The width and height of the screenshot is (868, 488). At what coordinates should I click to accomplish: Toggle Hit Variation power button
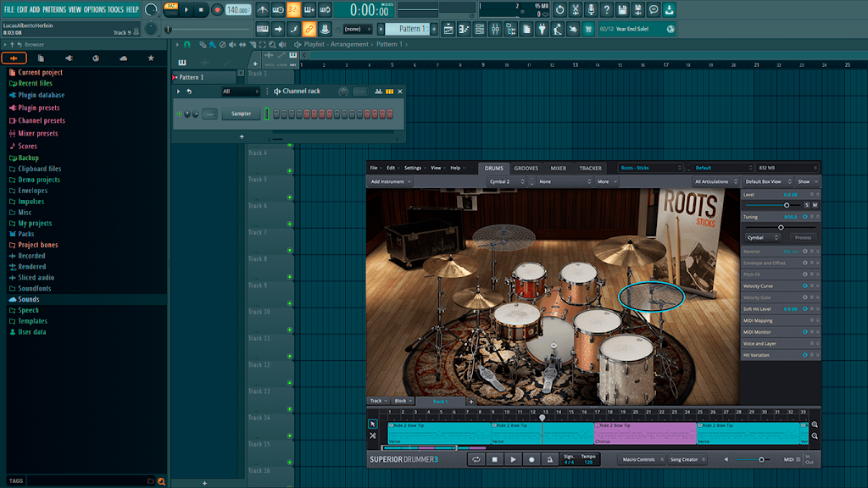805,355
